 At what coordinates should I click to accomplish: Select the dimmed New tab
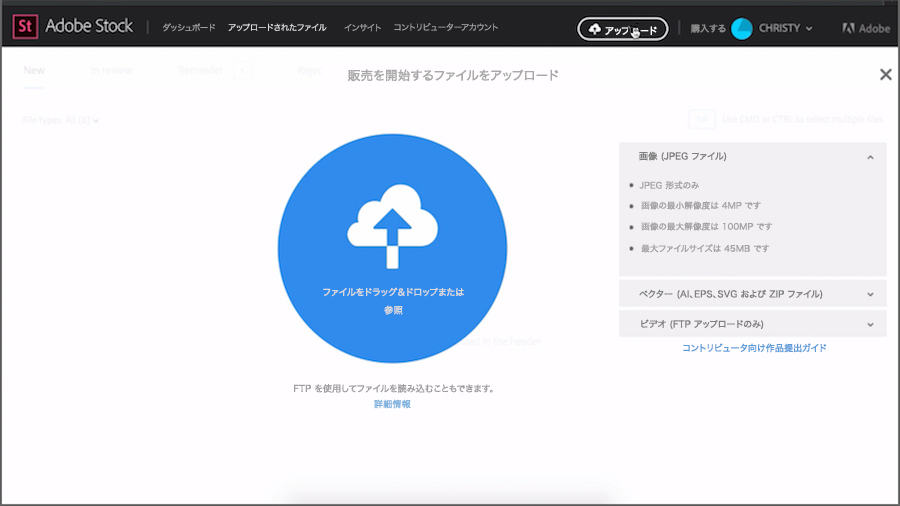pyautogui.click(x=34, y=70)
